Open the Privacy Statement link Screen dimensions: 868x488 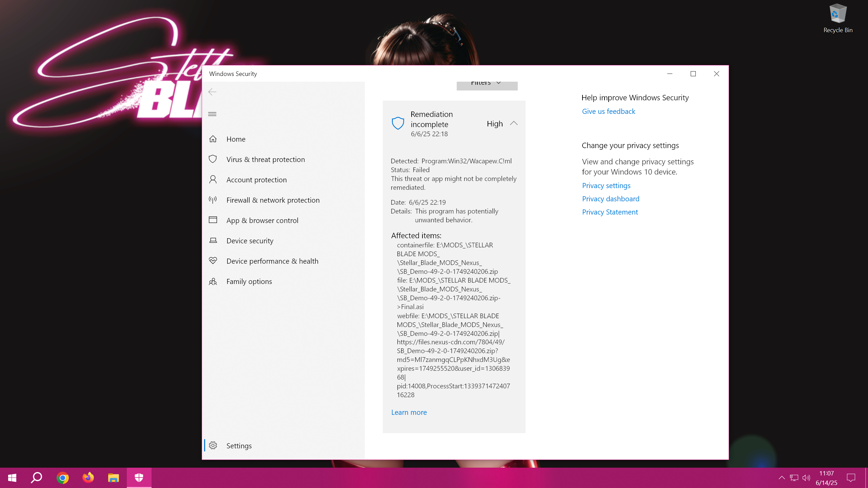point(610,212)
